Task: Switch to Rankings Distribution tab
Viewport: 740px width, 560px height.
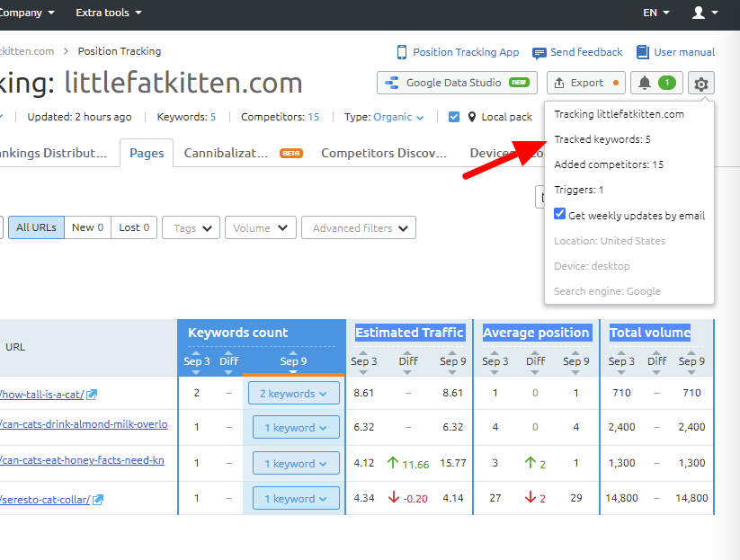Action: 53,153
